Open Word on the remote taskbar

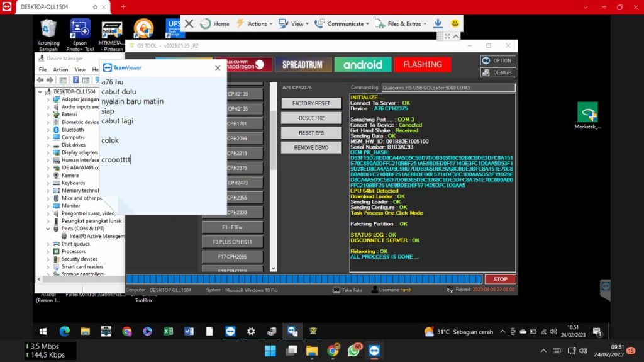189,331
